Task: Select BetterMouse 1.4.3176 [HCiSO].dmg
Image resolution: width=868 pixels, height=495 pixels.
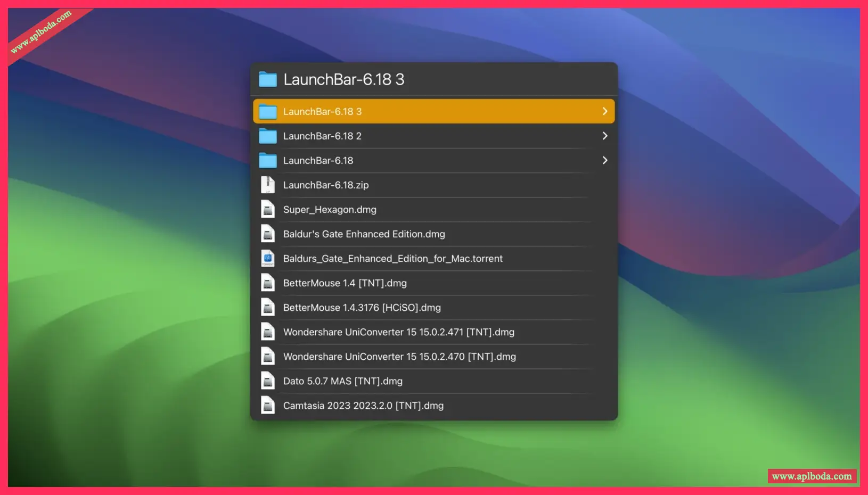Action: click(x=362, y=308)
